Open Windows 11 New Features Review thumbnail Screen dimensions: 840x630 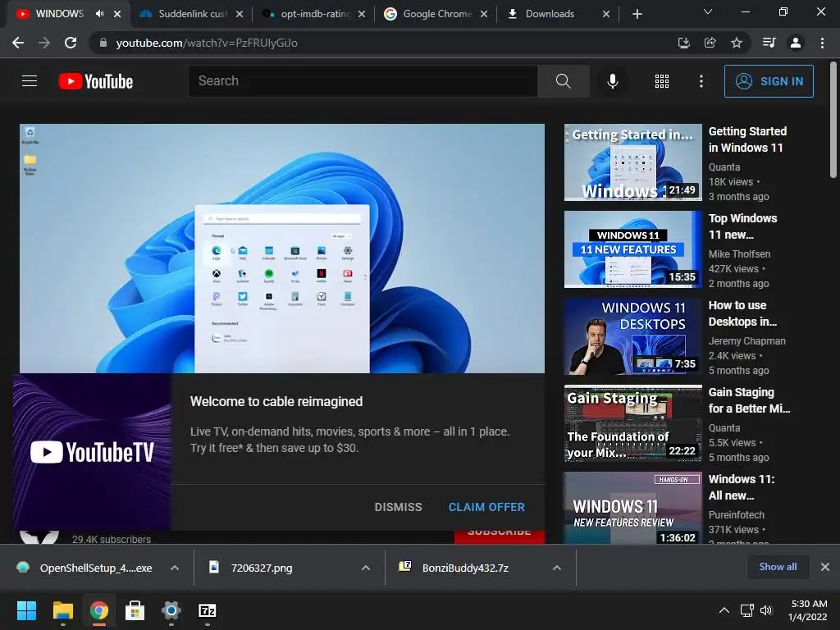coord(632,508)
